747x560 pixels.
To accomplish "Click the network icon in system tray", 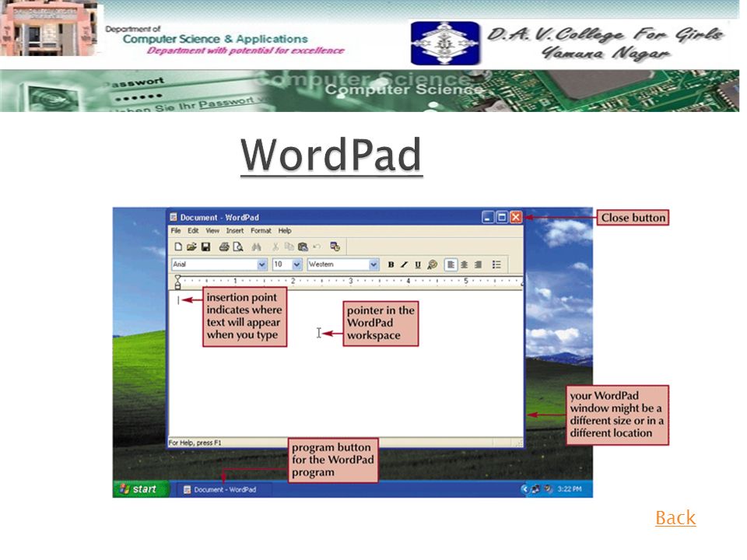I will [536, 489].
